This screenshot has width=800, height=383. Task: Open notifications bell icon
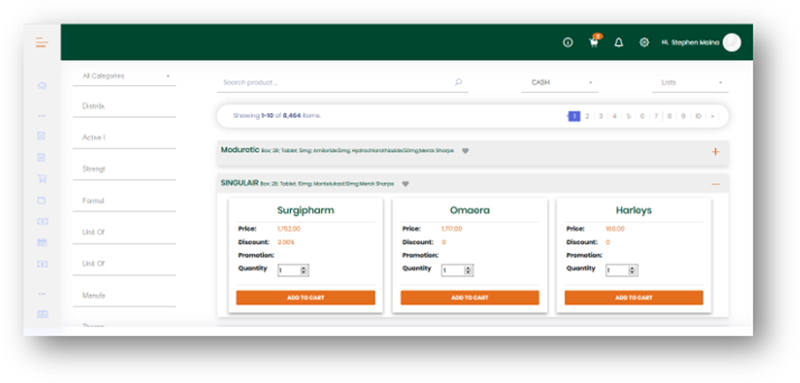coord(619,43)
